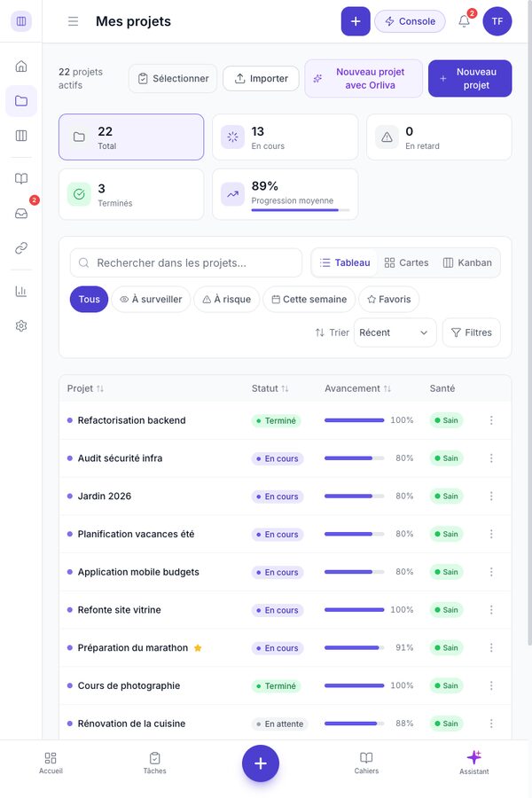Click the floating plus button in bottom bar

260,763
